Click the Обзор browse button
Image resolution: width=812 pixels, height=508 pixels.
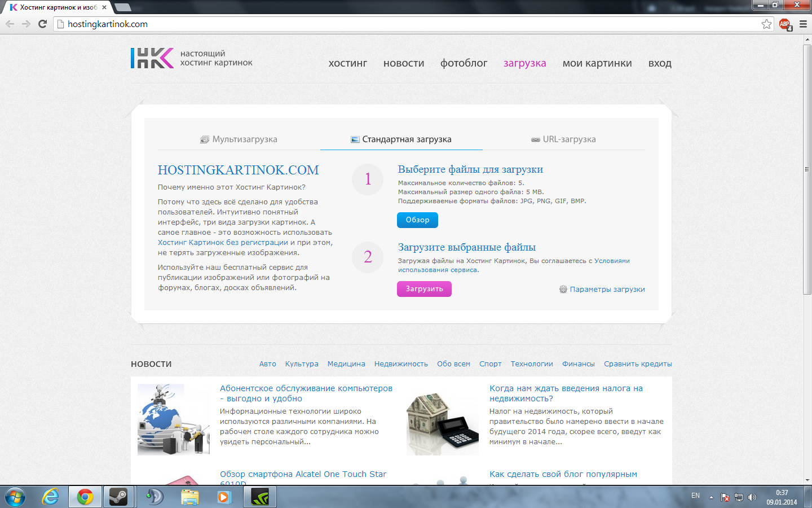(417, 220)
